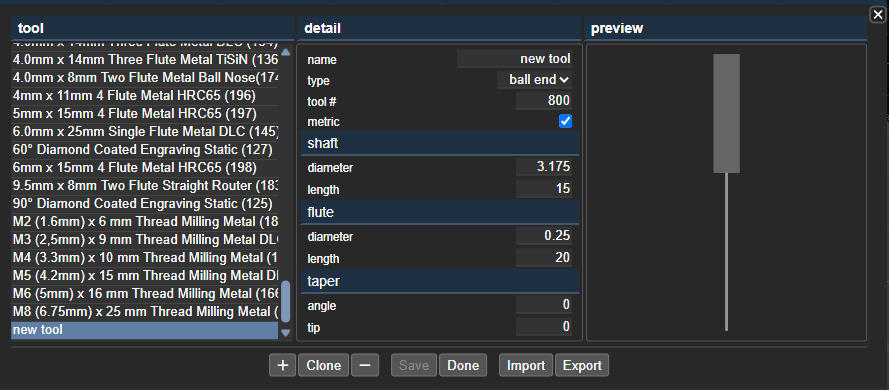Select 4.0mm x 14mm Three Flute Metal TiSiN
This screenshot has height=390, width=889.
tap(145, 60)
